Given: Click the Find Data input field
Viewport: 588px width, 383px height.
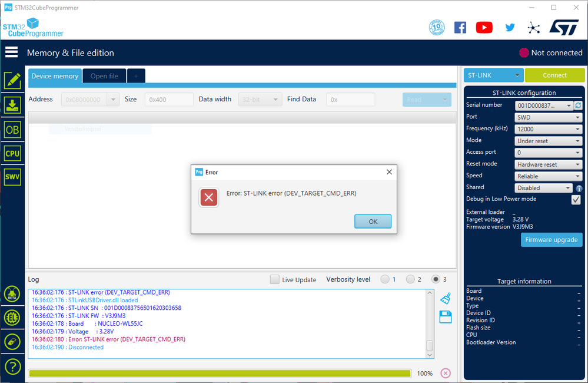Looking at the screenshot, I should pos(351,100).
